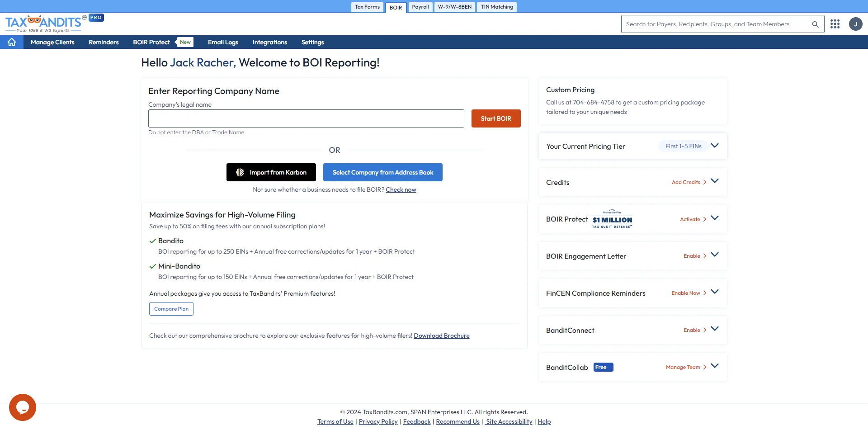Click the Start BOIR button
The height and width of the screenshot is (430, 868).
[496, 118]
